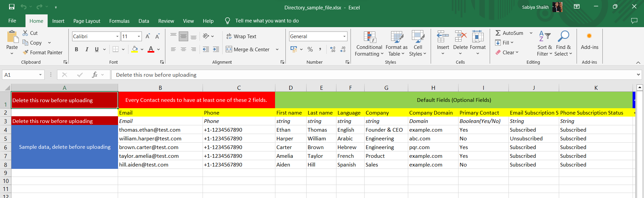The image size is (644, 198).
Task: Toggle Wrap Text for selected cell
Action: click(x=241, y=36)
